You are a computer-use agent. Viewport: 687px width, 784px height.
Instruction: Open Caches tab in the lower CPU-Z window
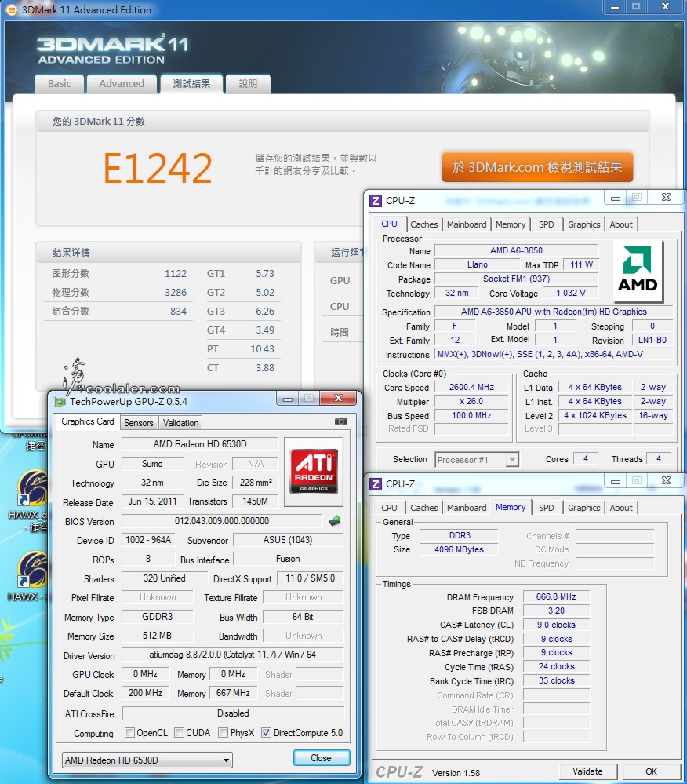click(x=424, y=508)
